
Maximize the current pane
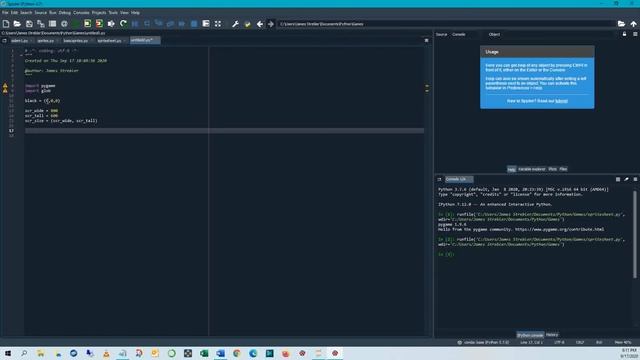(218, 24)
